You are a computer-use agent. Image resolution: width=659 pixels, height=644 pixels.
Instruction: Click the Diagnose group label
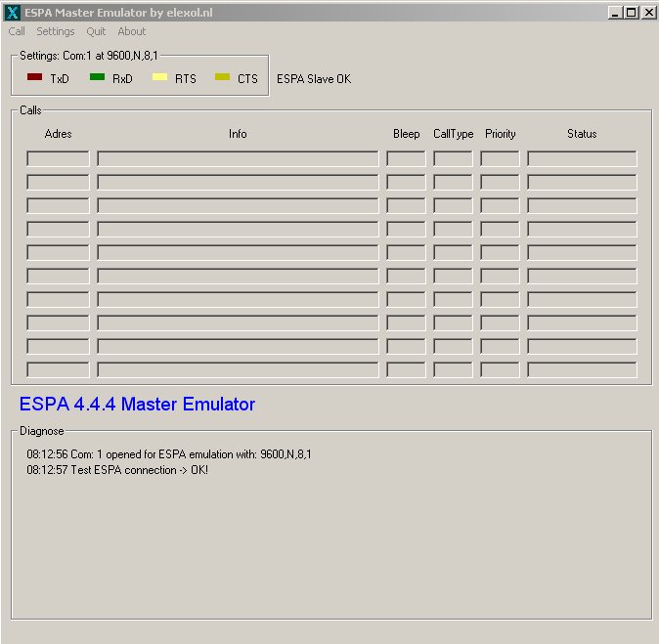tap(42, 431)
